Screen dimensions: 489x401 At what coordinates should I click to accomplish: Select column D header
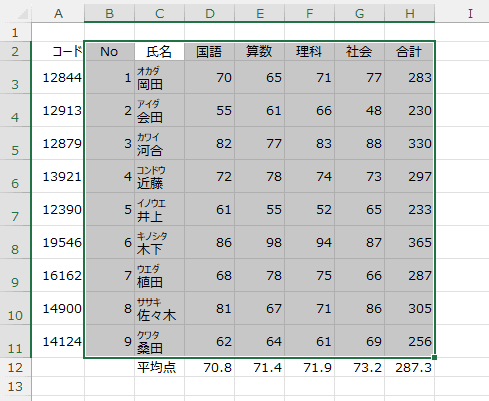coord(210,13)
